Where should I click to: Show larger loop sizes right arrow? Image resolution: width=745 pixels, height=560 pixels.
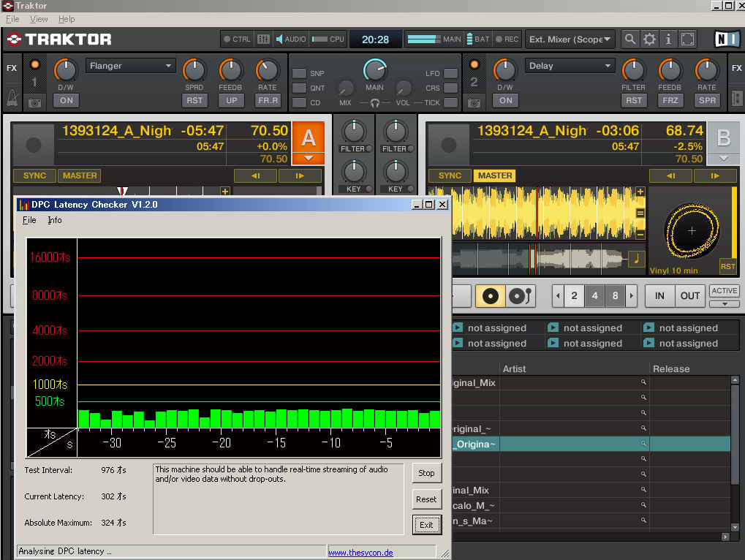pos(632,296)
